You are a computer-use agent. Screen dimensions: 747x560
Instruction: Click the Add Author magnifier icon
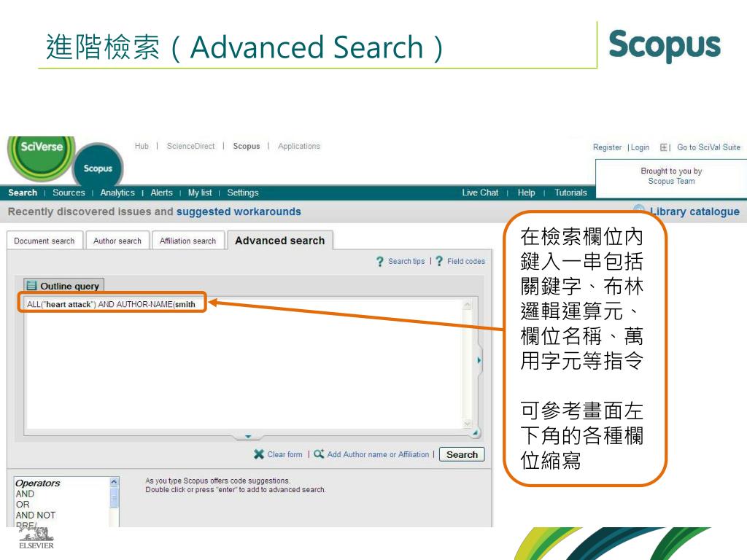[x=319, y=454]
